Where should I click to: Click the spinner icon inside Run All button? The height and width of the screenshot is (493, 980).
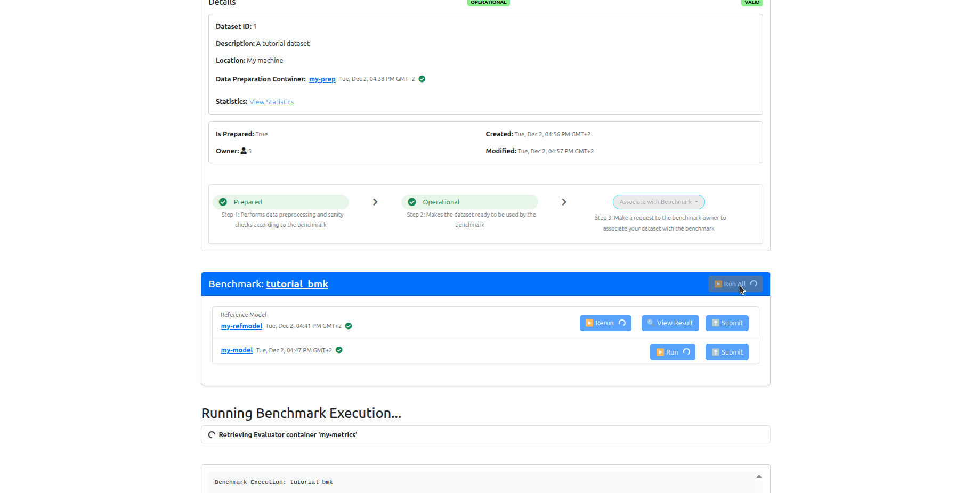[753, 284]
